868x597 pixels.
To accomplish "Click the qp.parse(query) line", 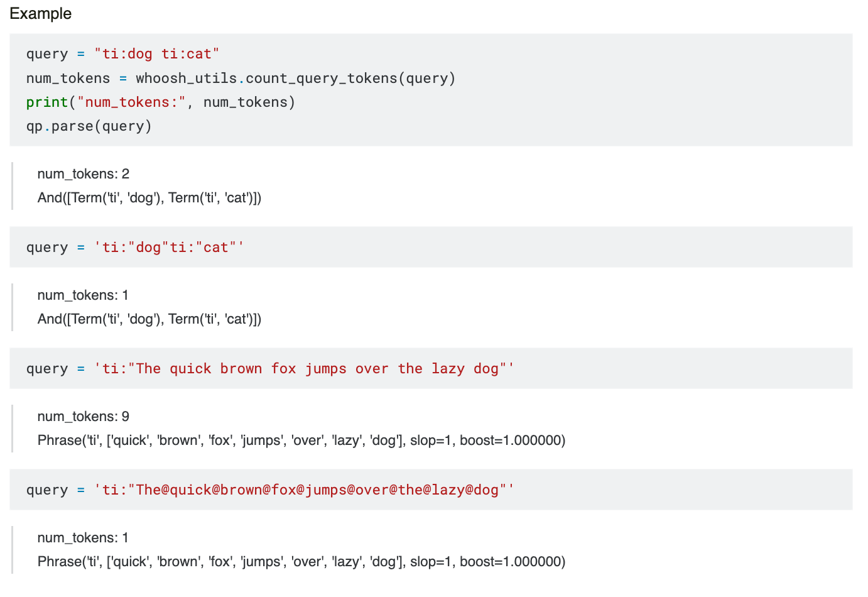I will pos(89,126).
